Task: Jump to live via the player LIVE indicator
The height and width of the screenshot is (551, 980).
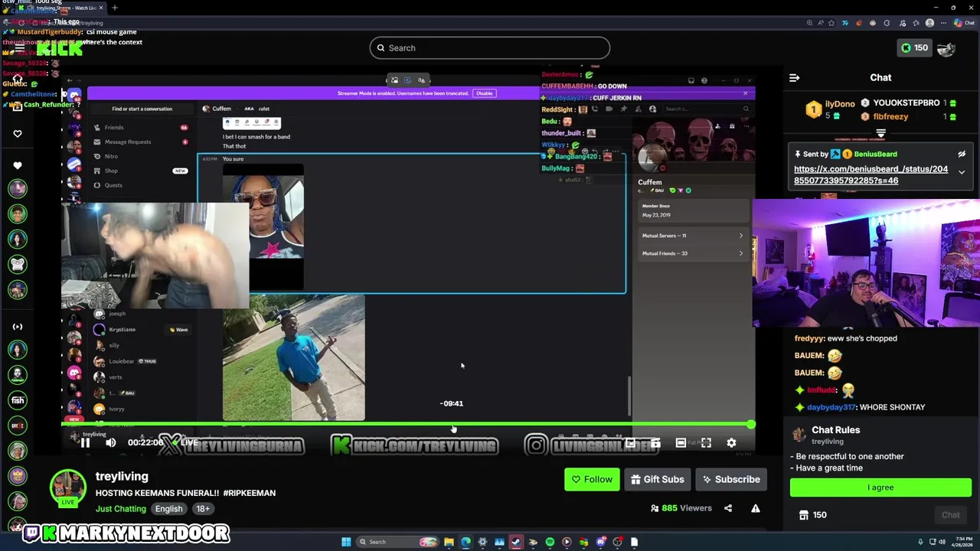Action: [185, 442]
